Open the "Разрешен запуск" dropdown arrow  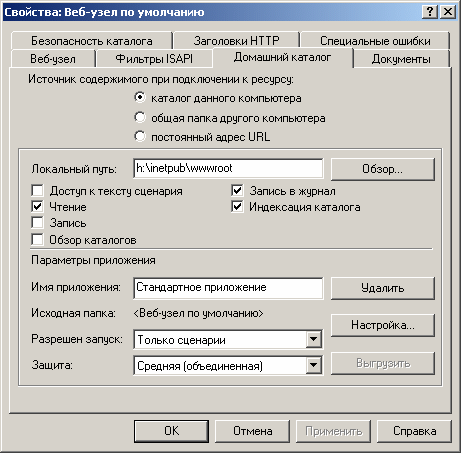[x=313, y=339]
